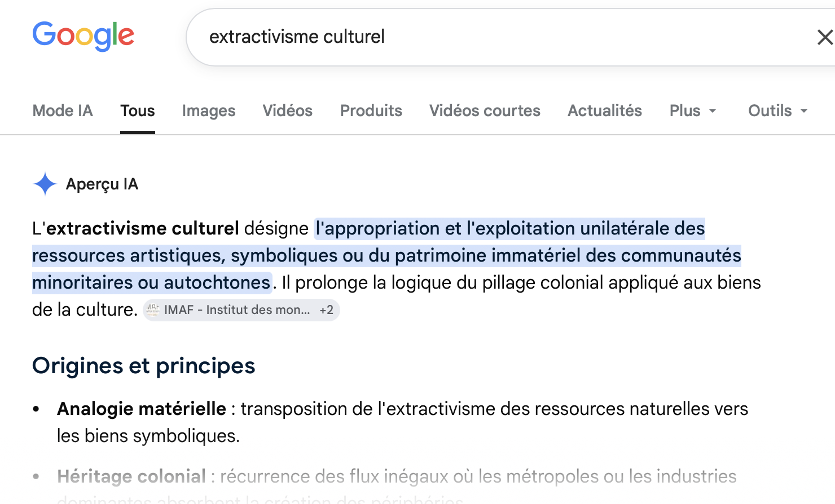
Task: Open IMAF - Institut des mon... source chip
Action: [x=241, y=310]
